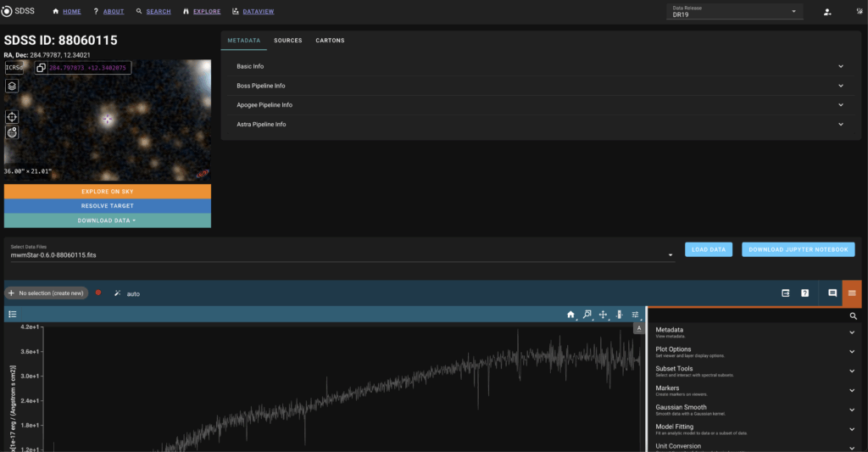Screen dimensions: 868x452
Task: Open the help question mark icon
Action: coord(804,293)
